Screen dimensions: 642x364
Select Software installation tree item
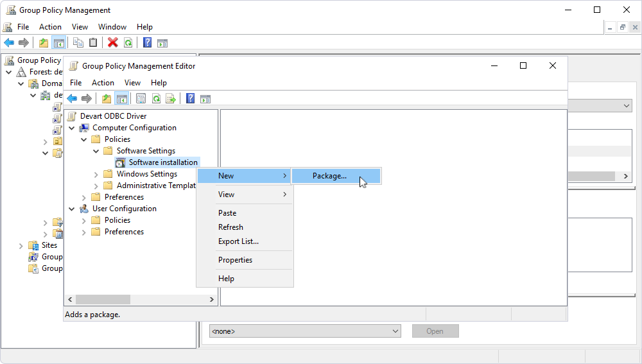[163, 162]
